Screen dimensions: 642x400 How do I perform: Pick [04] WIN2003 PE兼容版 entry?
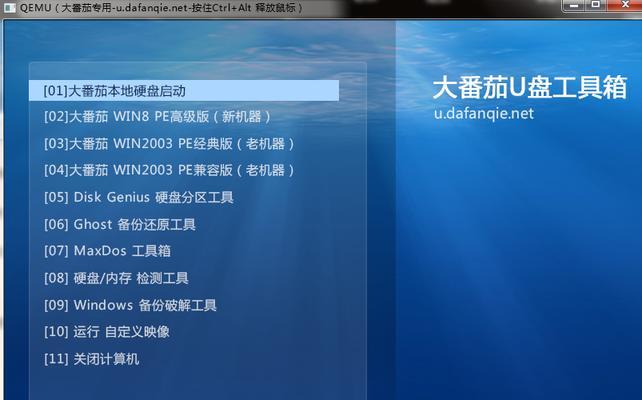(169, 170)
